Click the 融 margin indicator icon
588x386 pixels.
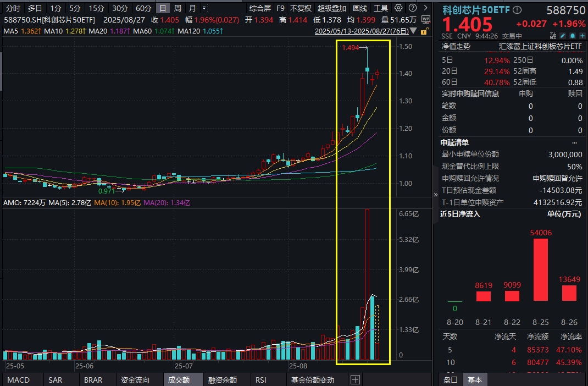pos(553,35)
